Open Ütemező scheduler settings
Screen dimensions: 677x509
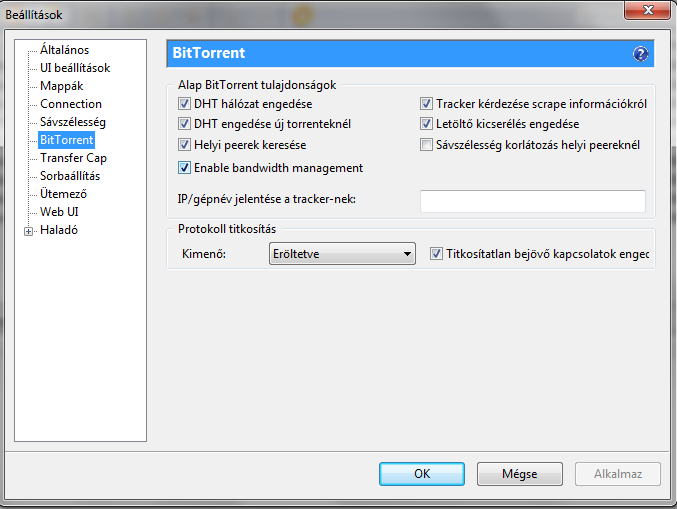63,194
